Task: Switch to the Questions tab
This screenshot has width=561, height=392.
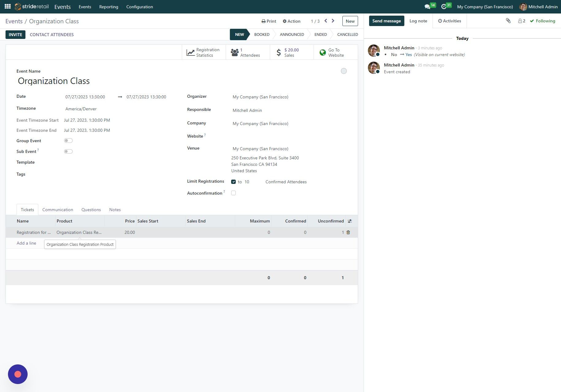Action: [x=91, y=210]
